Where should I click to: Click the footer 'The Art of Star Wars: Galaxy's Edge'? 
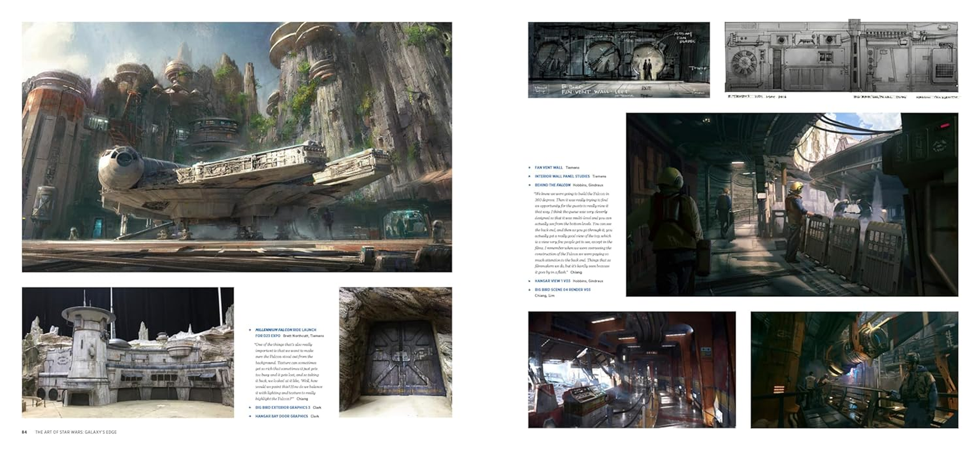coord(76,432)
